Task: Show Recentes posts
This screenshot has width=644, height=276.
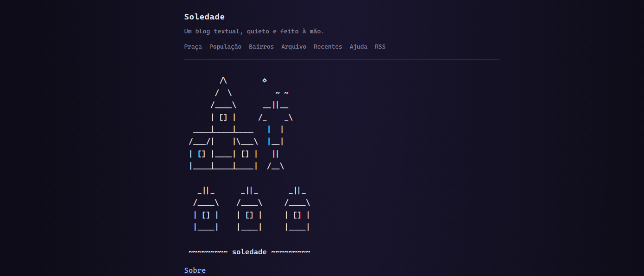Action: (x=328, y=47)
